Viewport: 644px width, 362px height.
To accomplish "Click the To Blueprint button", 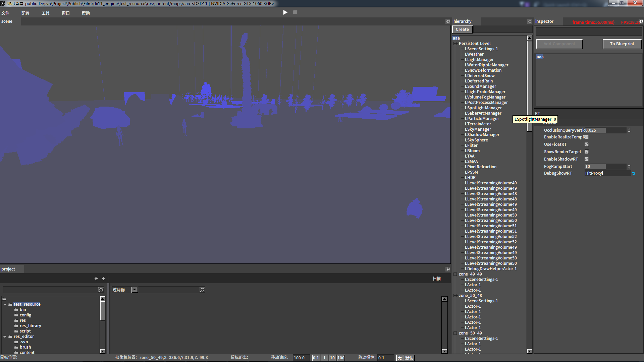I will [622, 44].
